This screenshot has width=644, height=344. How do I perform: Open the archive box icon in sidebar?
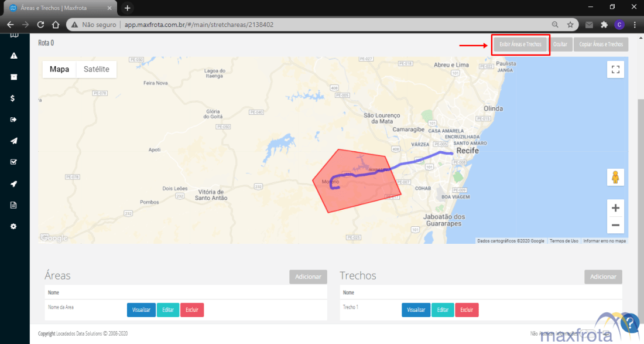13,77
